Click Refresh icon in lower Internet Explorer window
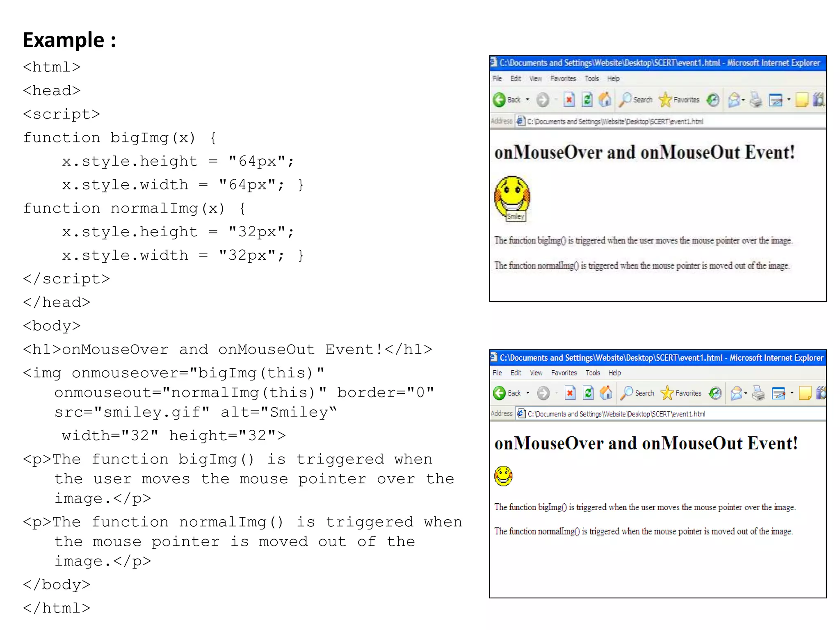Viewport: 840px width, 630px height. [x=588, y=393]
